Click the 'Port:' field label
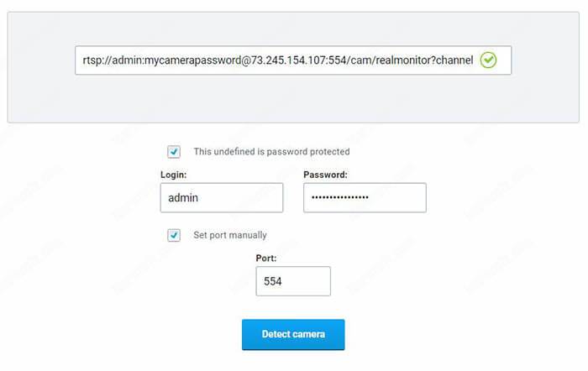588x371 pixels. [x=266, y=259]
